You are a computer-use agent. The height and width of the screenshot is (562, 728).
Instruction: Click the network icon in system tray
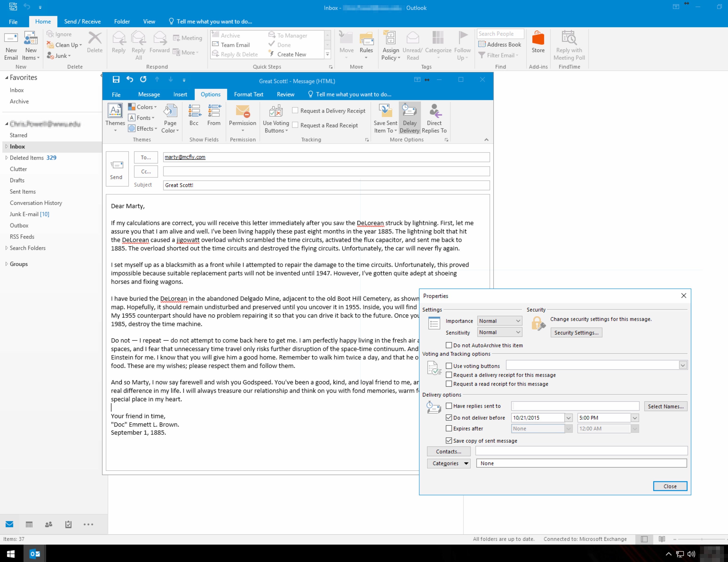(x=680, y=554)
